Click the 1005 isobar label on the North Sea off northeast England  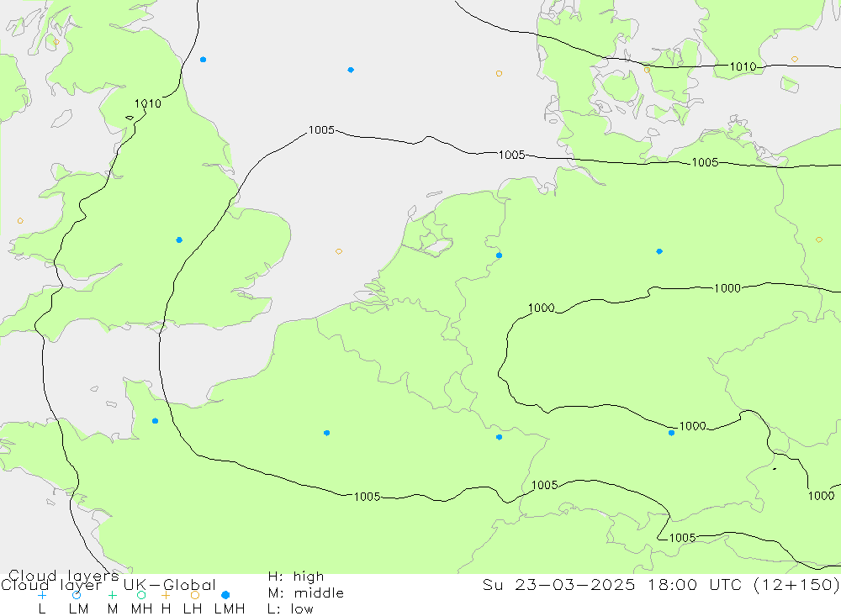[321, 129]
